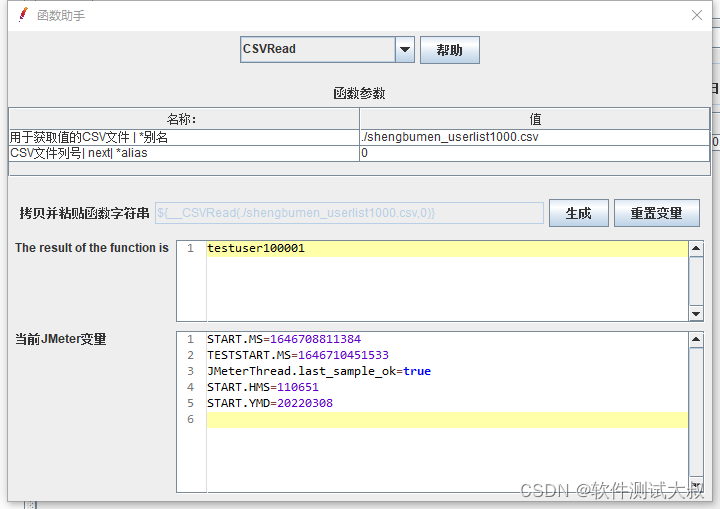Select the CSV文件列号 next alias name cell
The image size is (720, 509).
[184, 153]
